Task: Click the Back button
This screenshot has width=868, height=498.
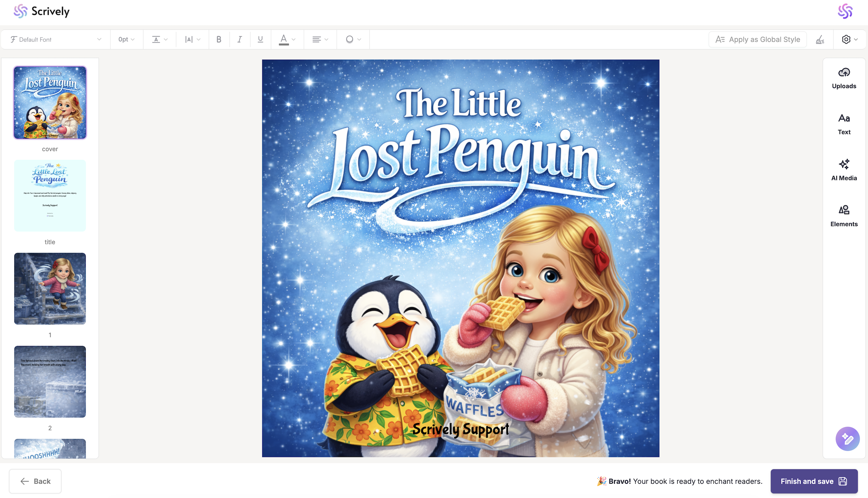Action: click(x=35, y=481)
